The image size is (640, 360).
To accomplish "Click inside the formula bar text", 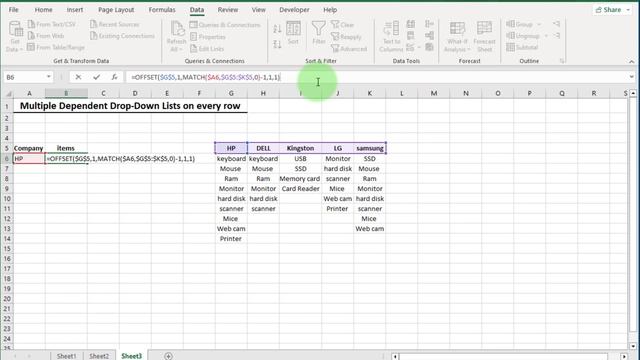I will point(206,77).
